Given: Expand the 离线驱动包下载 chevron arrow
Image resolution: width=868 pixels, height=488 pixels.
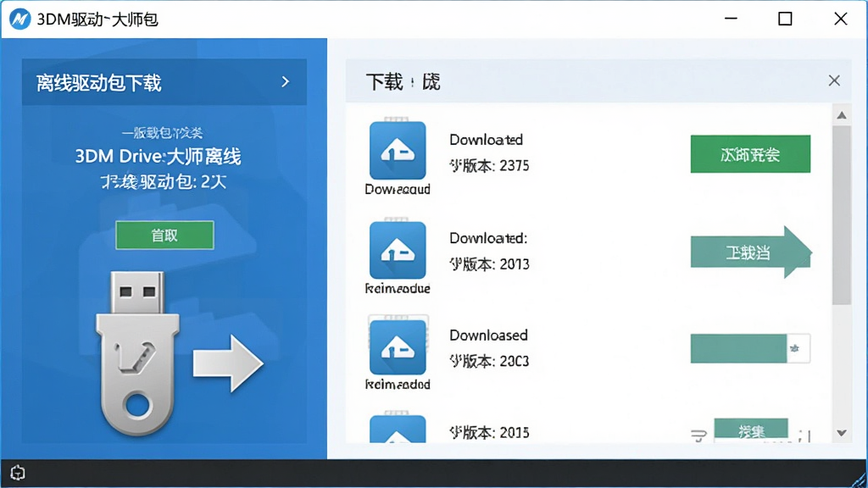Looking at the screenshot, I should click(x=285, y=82).
